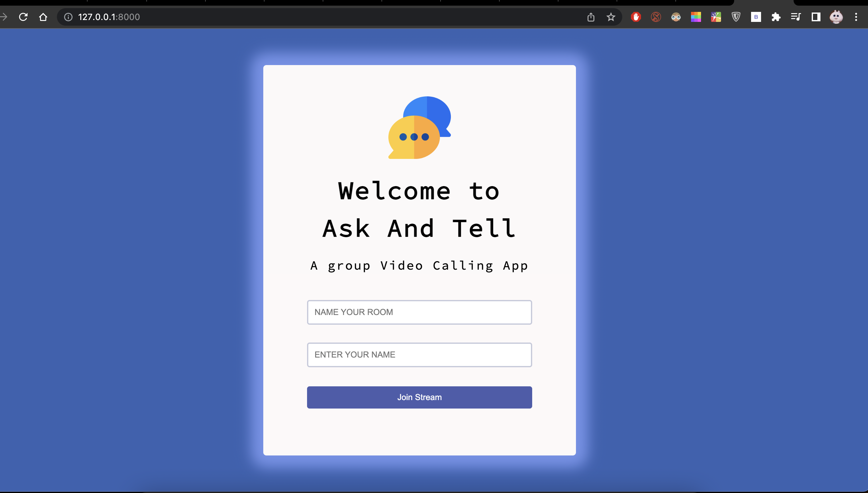The width and height of the screenshot is (868, 493).
Task: Click the white B extension icon
Action: [x=756, y=17]
